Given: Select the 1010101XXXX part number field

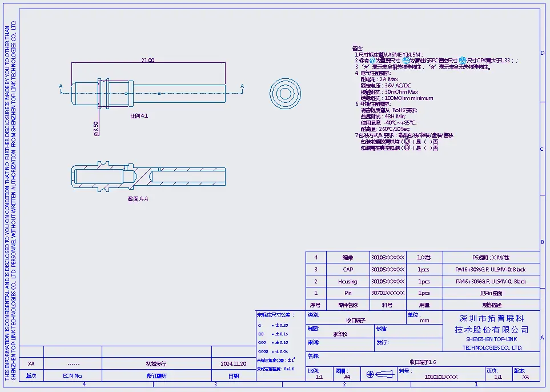Looking at the screenshot, I should [440, 377].
